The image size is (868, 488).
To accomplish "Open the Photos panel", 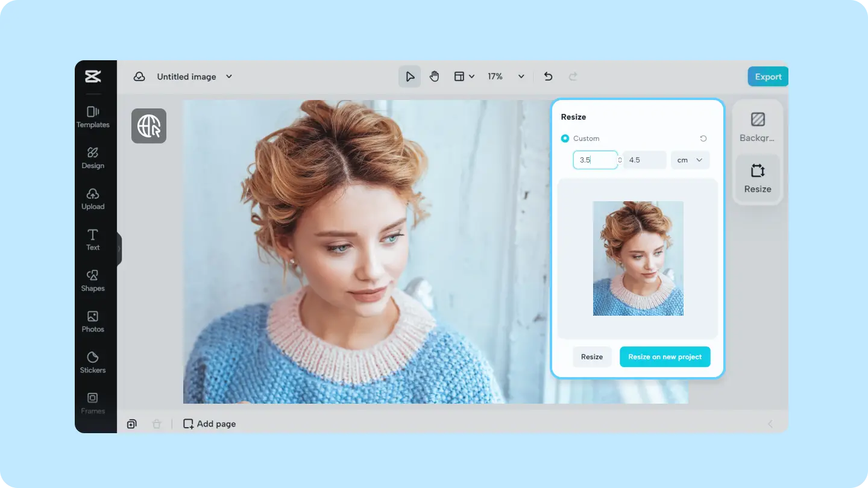I will click(93, 322).
